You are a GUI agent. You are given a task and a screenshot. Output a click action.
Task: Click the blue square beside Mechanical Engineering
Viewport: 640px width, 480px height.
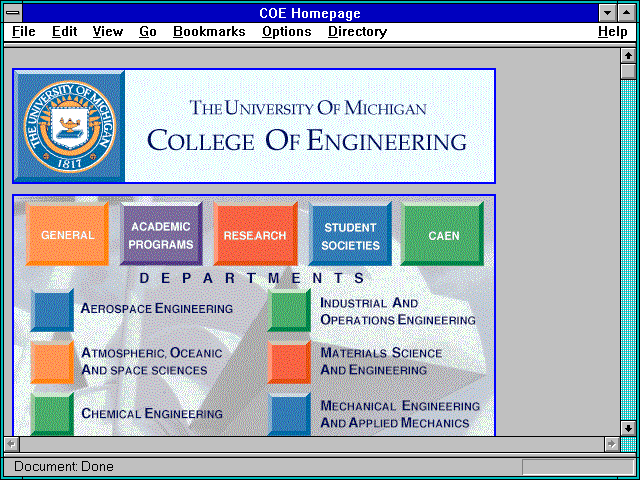click(289, 414)
